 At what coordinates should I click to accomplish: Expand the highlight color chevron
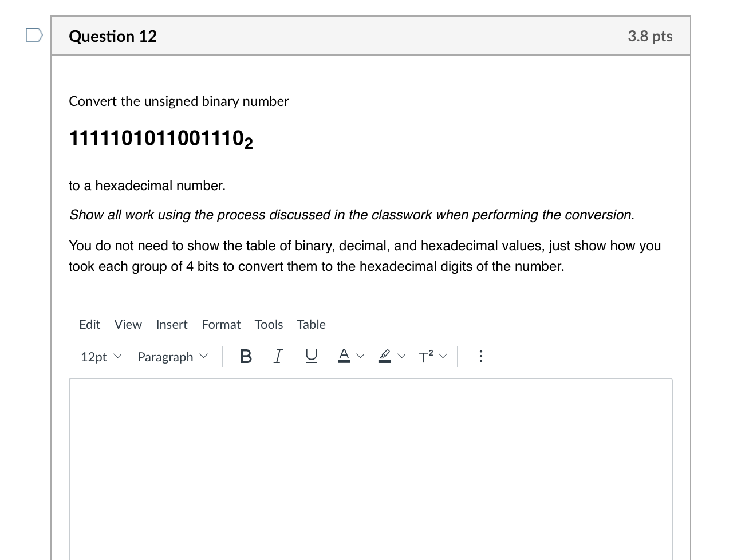point(401,356)
